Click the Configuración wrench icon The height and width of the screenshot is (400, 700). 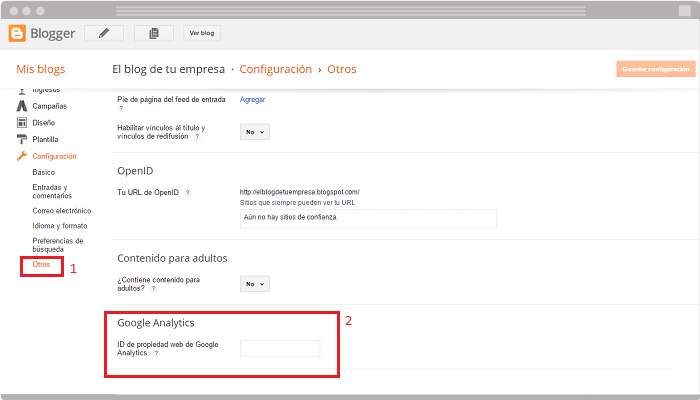coord(21,157)
